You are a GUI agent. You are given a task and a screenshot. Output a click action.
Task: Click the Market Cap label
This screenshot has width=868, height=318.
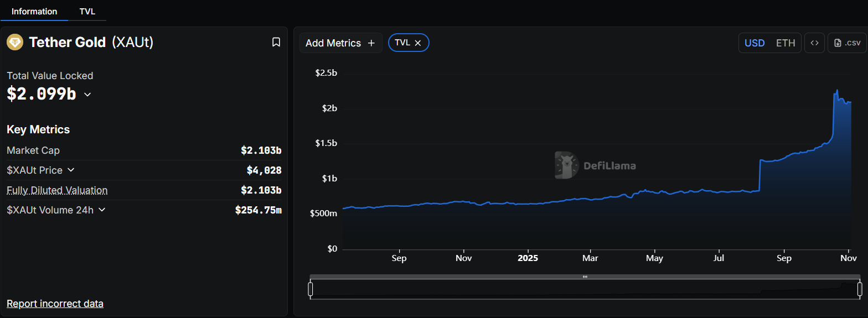tap(33, 150)
